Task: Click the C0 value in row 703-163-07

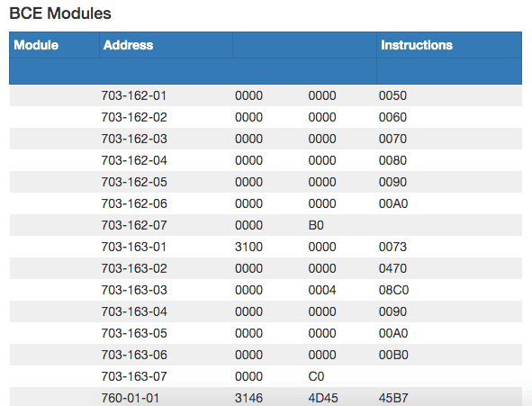Action: click(x=316, y=377)
